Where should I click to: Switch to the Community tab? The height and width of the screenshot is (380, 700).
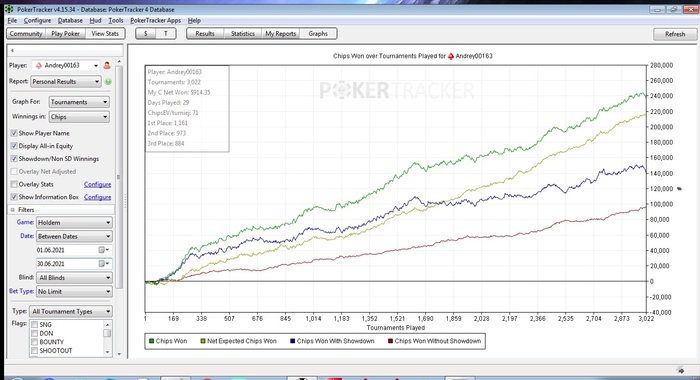(26, 33)
